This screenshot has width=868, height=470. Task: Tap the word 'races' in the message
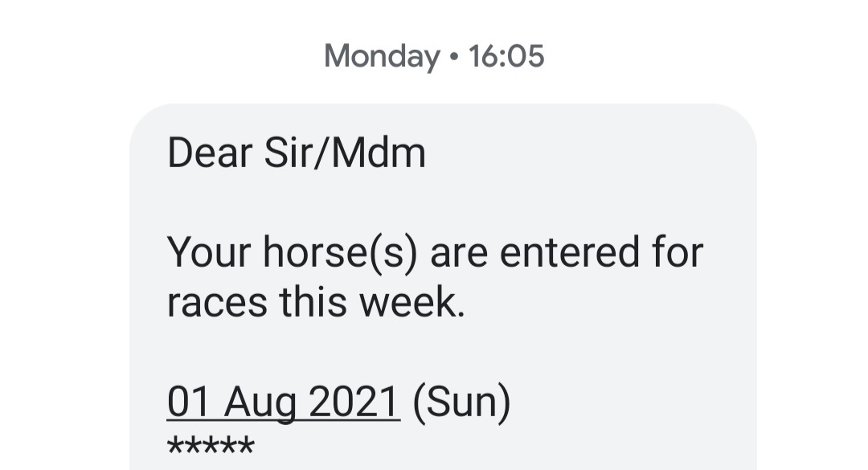point(217,304)
